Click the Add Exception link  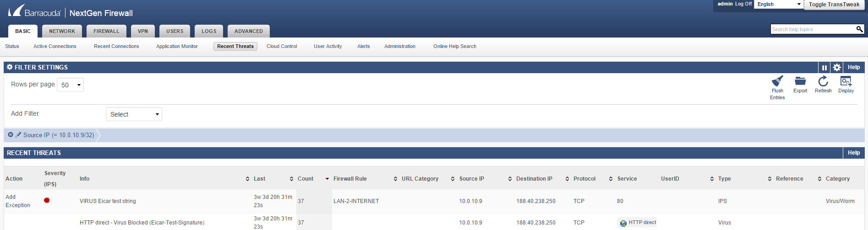(18, 201)
